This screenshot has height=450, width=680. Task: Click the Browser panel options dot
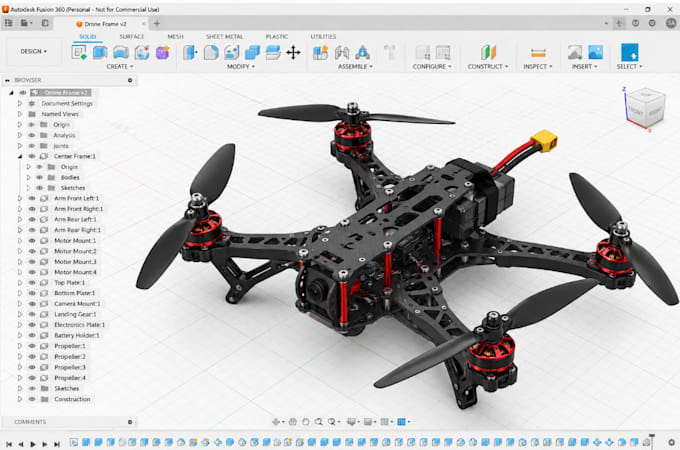[130, 80]
